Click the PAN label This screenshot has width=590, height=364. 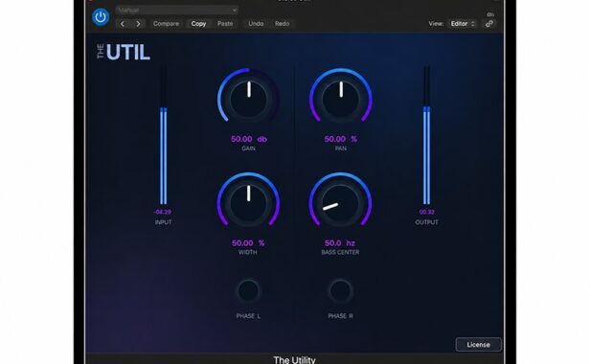point(341,148)
